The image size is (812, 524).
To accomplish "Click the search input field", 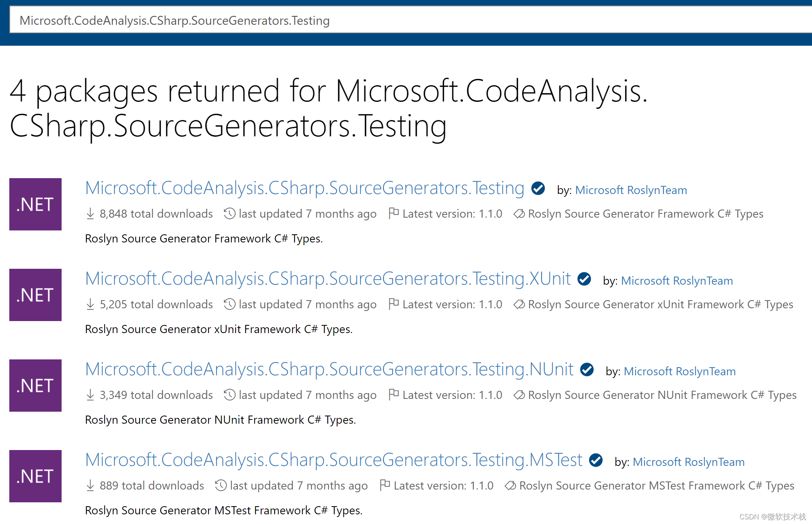I will click(406, 20).
